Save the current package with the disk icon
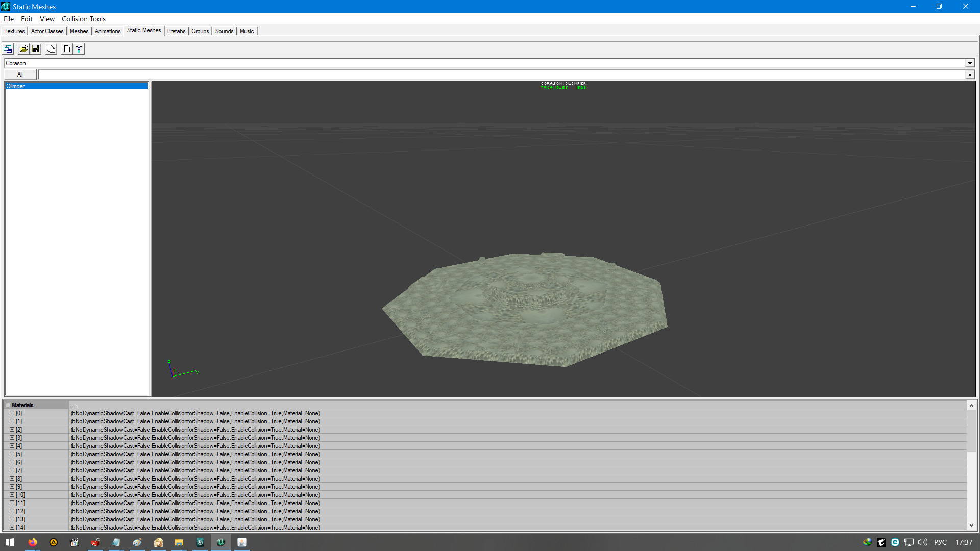 click(35, 48)
